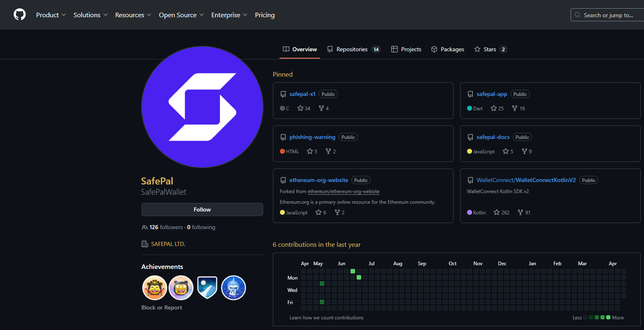Open the GitHub logo home link

[20, 15]
